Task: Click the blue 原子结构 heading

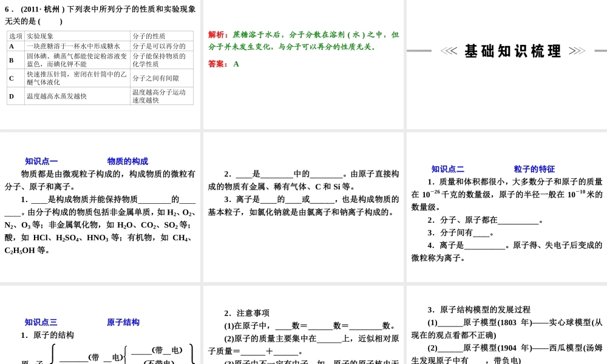Action: pyautogui.click(x=123, y=322)
